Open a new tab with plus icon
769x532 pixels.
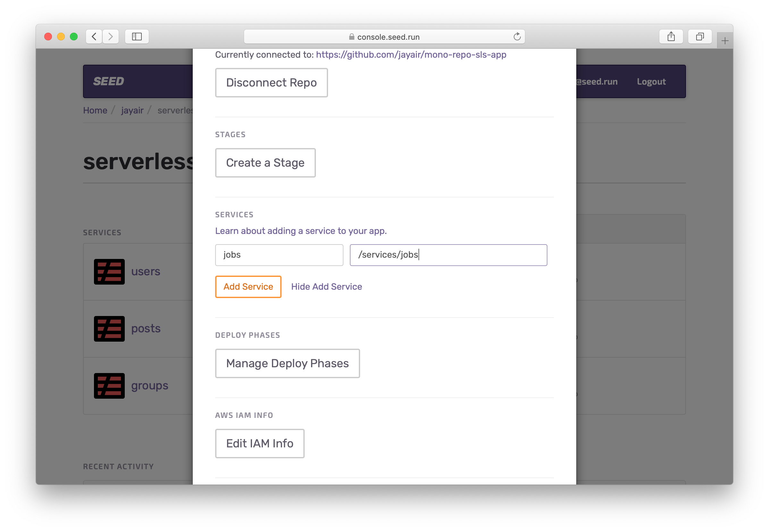[725, 41]
